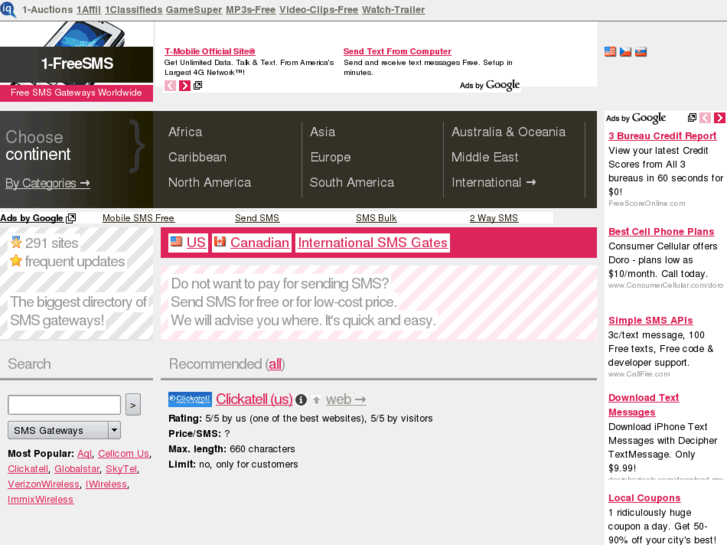Click Send SMS ad link
Screen dimensions: 727x545
point(257,218)
